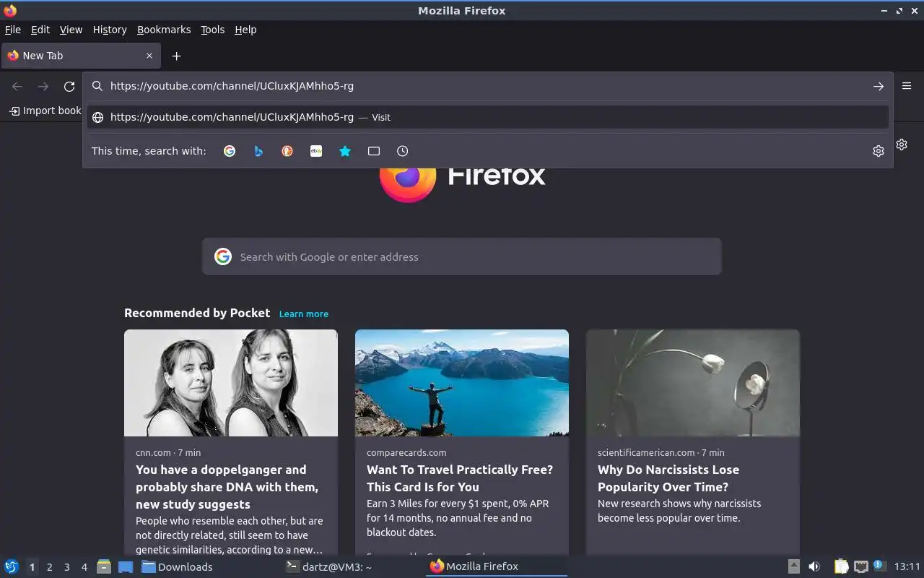
Task: Search this time with Google icon
Action: (x=230, y=151)
